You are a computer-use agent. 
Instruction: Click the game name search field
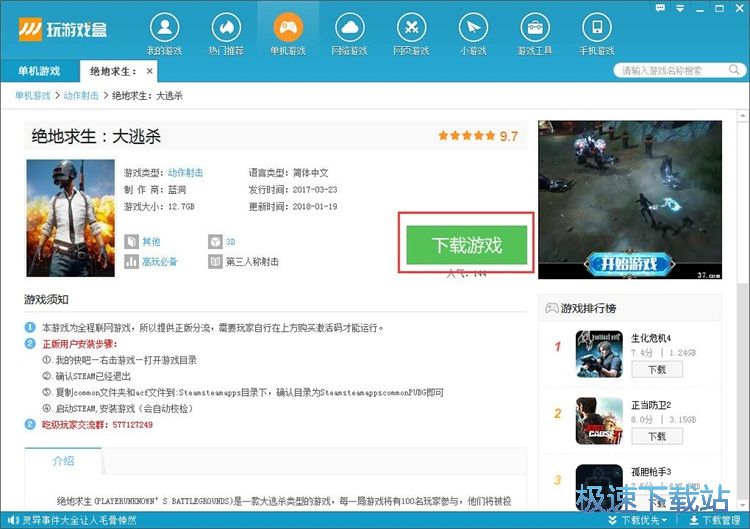coord(668,71)
